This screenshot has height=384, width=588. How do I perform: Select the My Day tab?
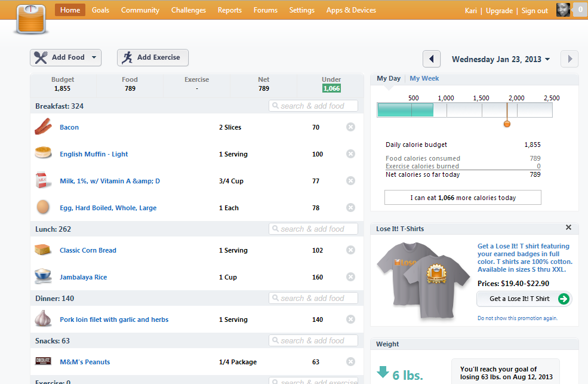click(x=389, y=78)
